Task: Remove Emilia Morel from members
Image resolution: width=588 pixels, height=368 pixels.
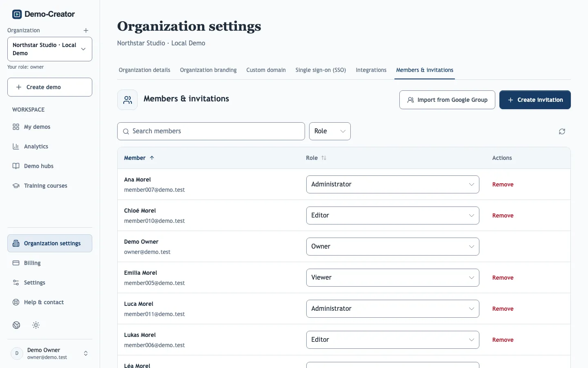Action: click(x=503, y=278)
